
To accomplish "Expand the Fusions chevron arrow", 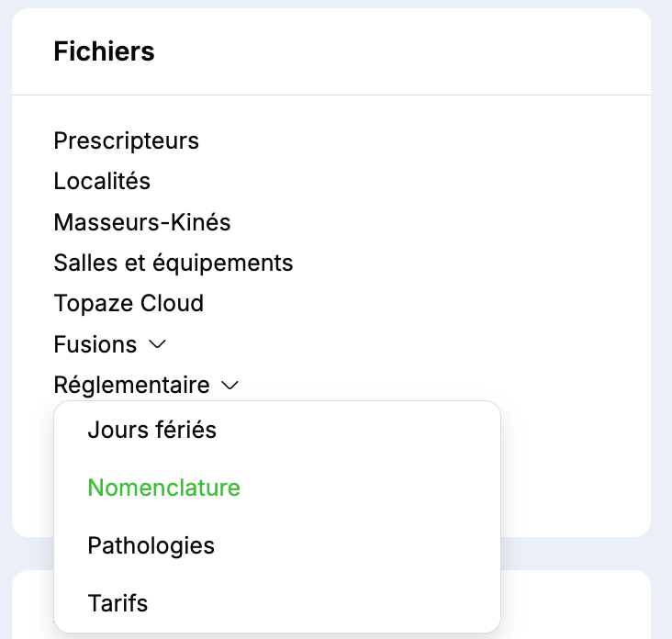I will [157, 344].
